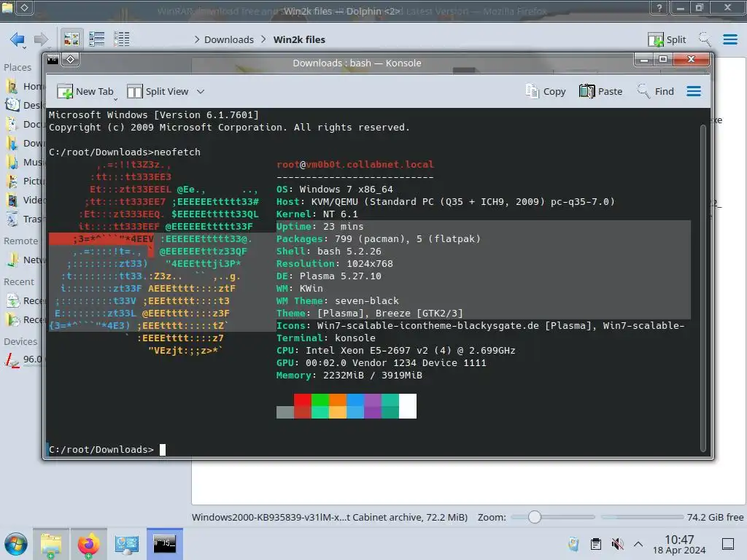Switch Dolphin to details view mode
Screen dimensions: 747x560
122,39
